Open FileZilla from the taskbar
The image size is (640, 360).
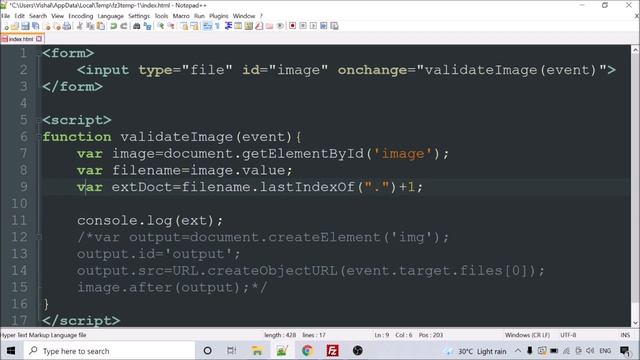pyautogui.click(x=333, y=351)
